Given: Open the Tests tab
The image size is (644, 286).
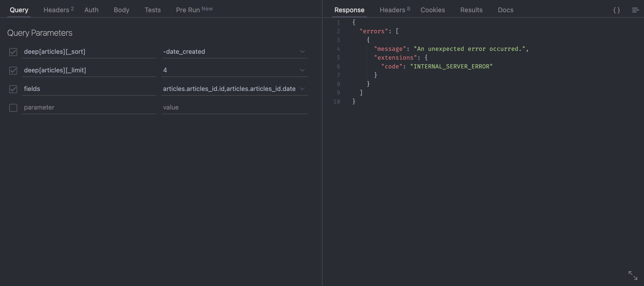Looking at the screenshot, I should point(152,10).
